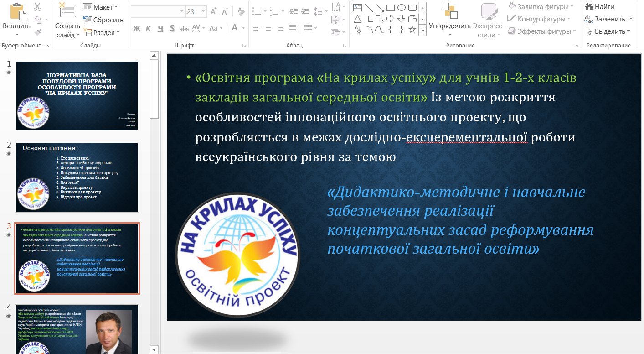Open the Макет layout dropdown
Viewport: 644px width, 354px height.
100,7
